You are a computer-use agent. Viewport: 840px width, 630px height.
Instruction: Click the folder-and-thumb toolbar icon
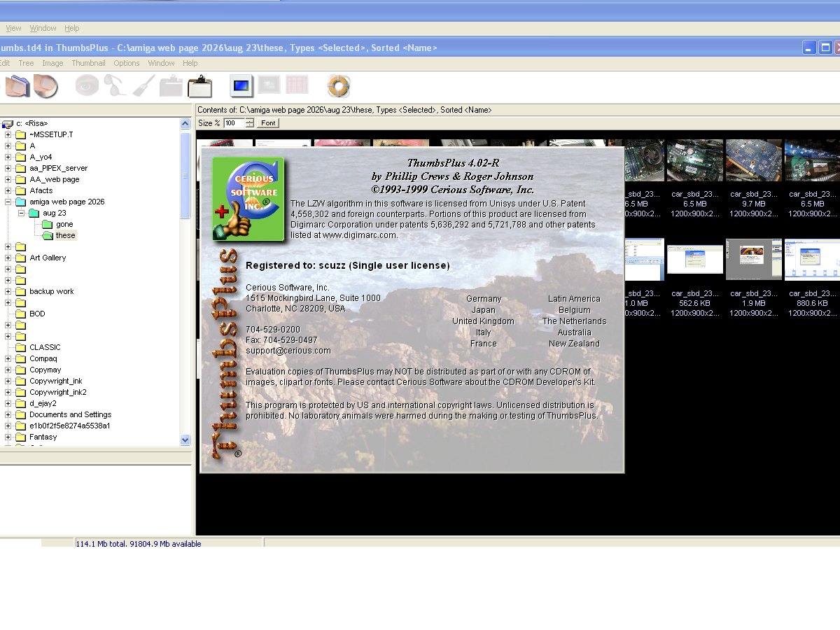[x=17, y=86]
